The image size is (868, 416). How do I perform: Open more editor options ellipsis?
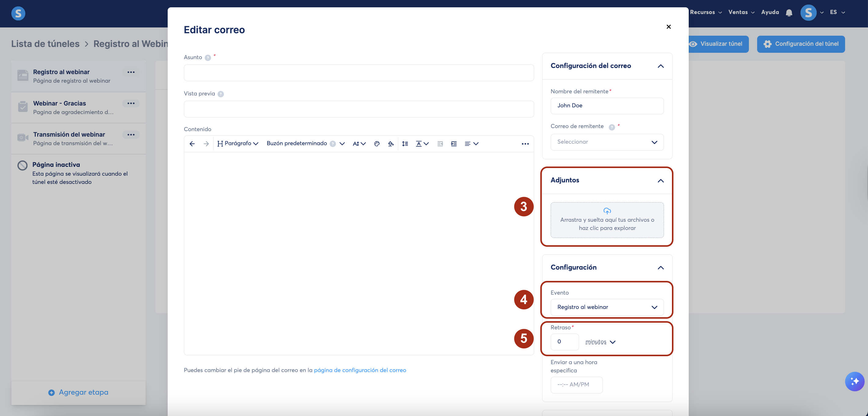(525, 144)
